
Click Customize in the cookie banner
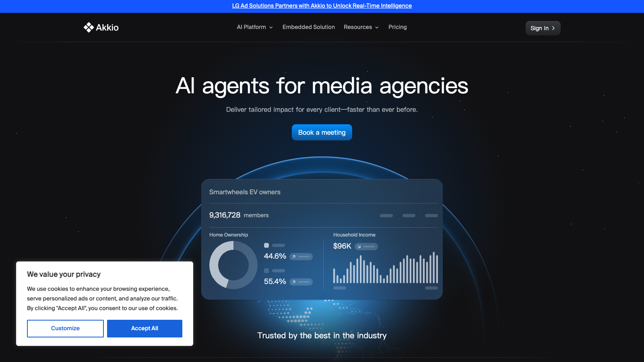click(x=65, y=329)
